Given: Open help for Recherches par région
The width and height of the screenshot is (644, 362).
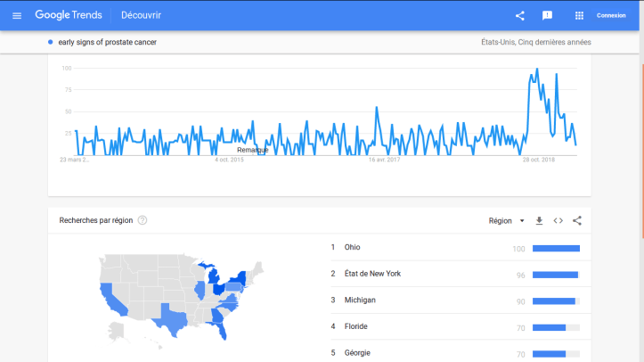Looking at the screenshot, I should pyautogui.click(x=143, y=220).
